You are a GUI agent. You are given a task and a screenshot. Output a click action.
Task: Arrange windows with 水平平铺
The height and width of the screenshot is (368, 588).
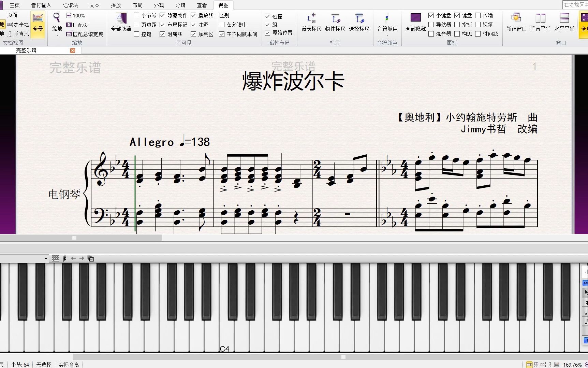[x=564, y=23]
